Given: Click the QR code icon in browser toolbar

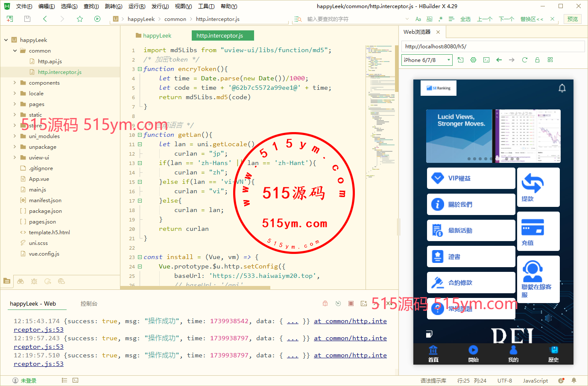Looking at the screenshot, I should click(x=550, y=60).
